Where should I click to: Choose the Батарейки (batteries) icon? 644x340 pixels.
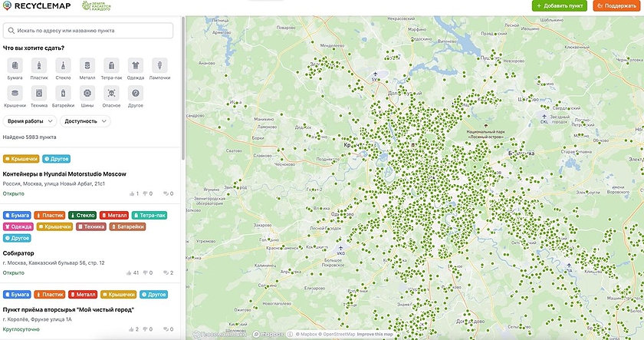[63, 93]
